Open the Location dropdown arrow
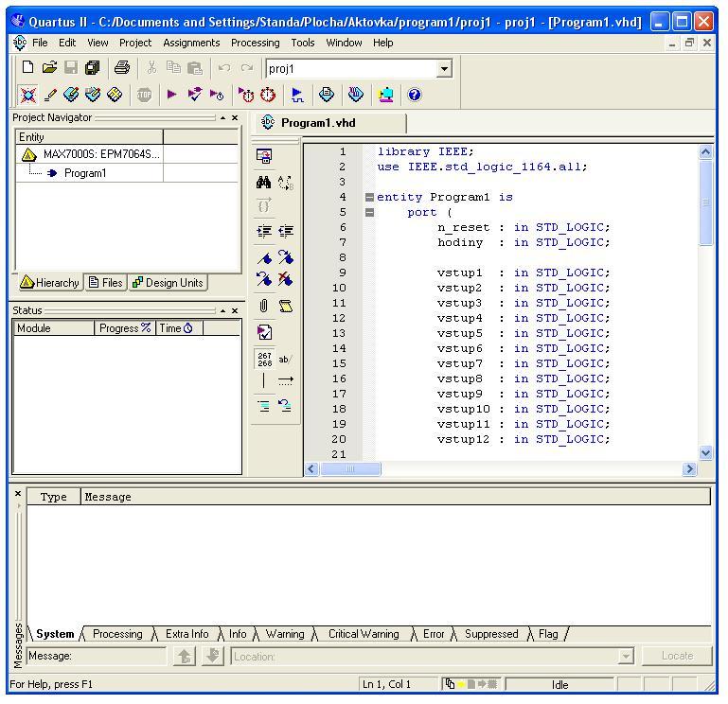This screenshot has height=704, width=728. pos(626,656)
